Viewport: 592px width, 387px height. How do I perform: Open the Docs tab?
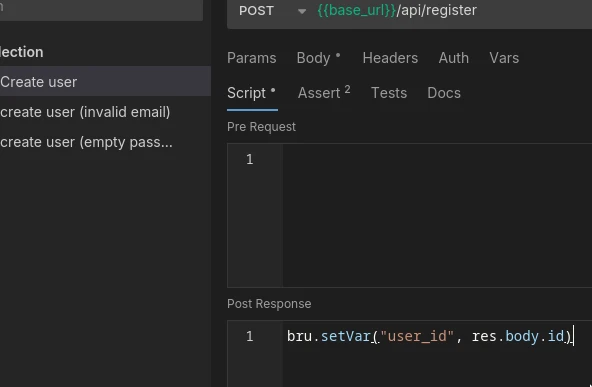444,93
